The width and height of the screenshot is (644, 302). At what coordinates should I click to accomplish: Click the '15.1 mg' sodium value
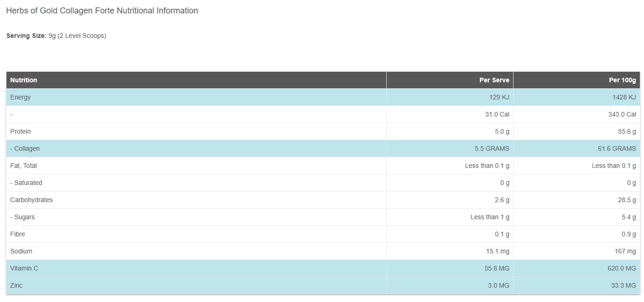click(x=498, y=251)
